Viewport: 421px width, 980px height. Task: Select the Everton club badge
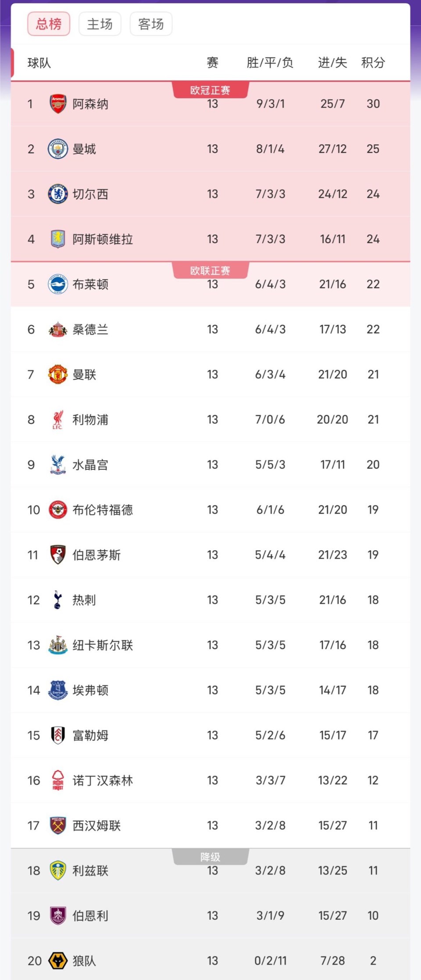(x=58, y=690)
